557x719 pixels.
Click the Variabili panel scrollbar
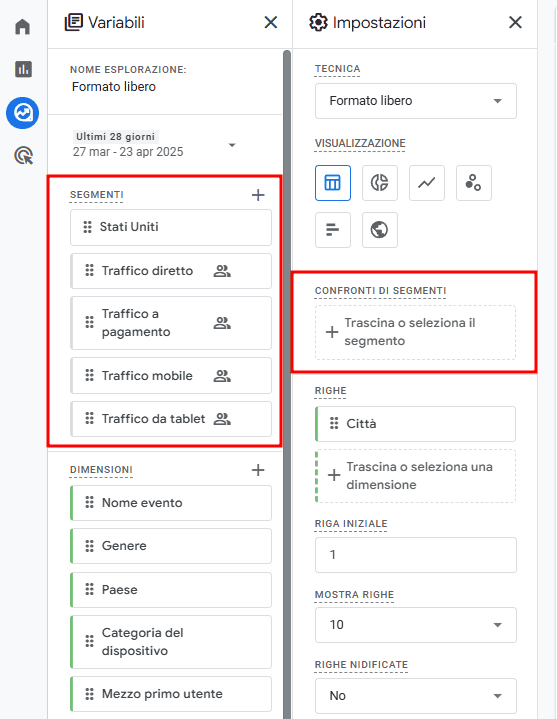click(287, 384)
